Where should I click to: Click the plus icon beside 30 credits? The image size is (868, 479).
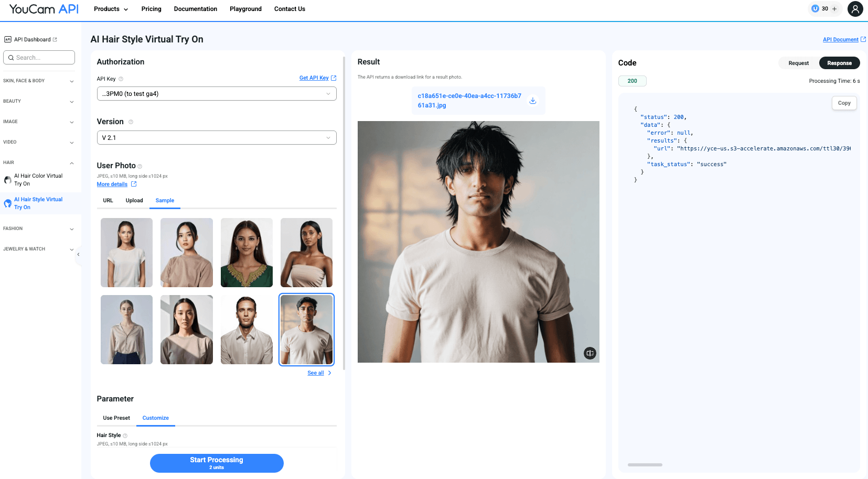834,9
